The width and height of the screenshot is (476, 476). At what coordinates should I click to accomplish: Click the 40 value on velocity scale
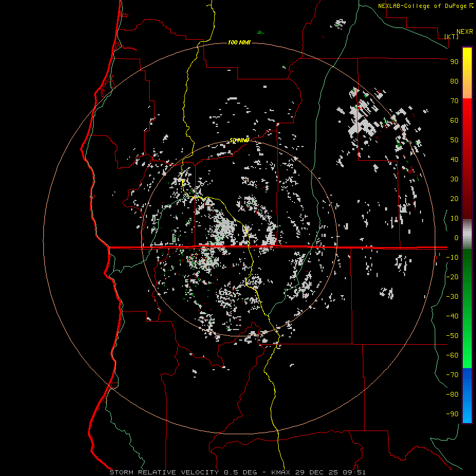pyautogui.click(x=454, y=159)
